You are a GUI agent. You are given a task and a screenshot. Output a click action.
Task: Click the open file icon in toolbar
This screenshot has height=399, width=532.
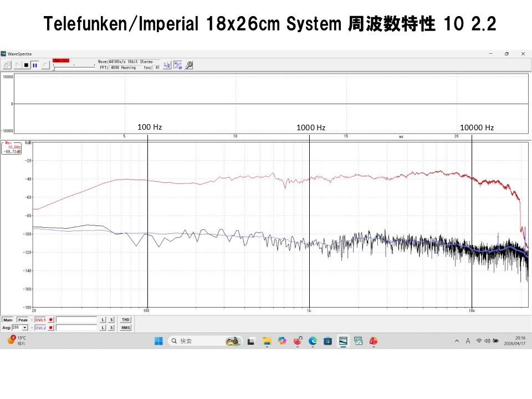(x=7, y=65)
